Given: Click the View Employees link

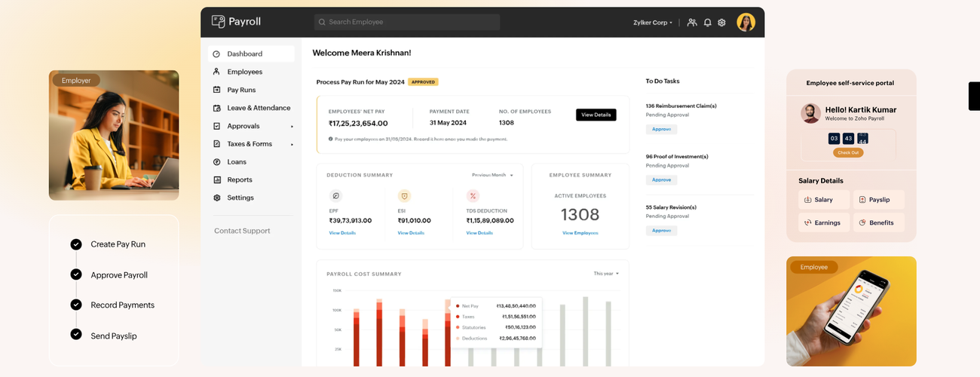Looking at the screenshot, I should pos(580,233).
